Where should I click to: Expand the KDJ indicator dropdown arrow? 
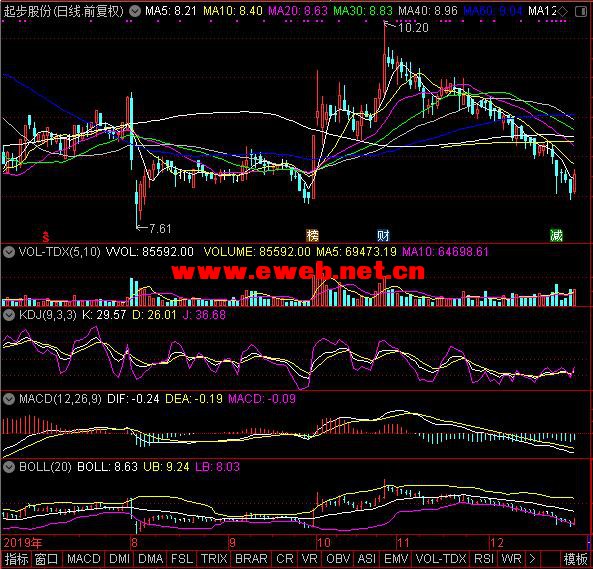pyautogui.click(x=9, y=315)
